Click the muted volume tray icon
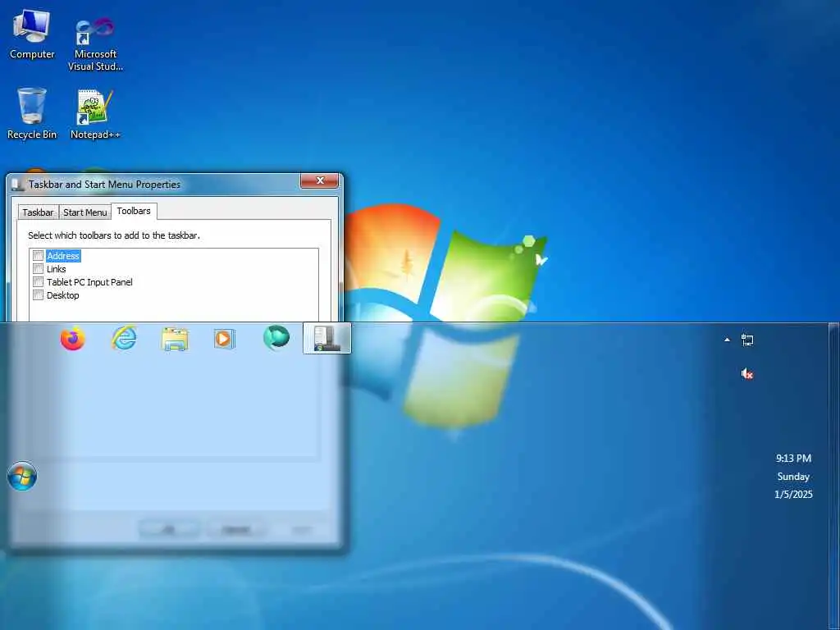 (747, 374)
